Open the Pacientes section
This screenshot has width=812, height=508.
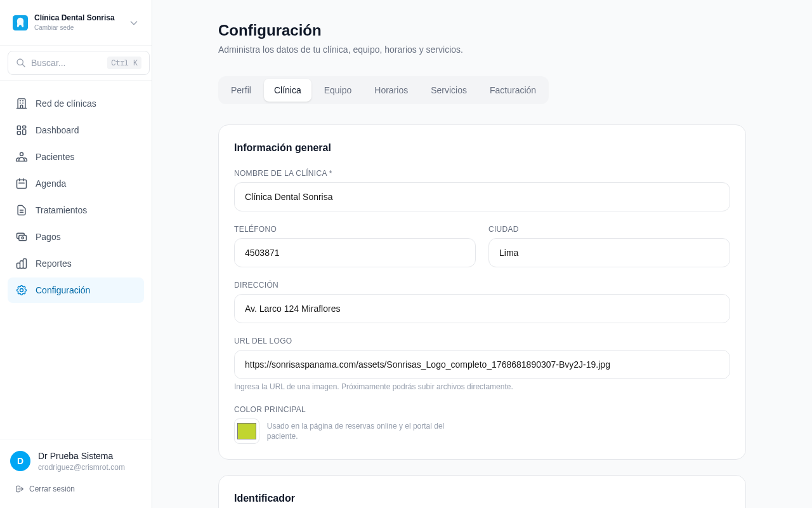75,157
